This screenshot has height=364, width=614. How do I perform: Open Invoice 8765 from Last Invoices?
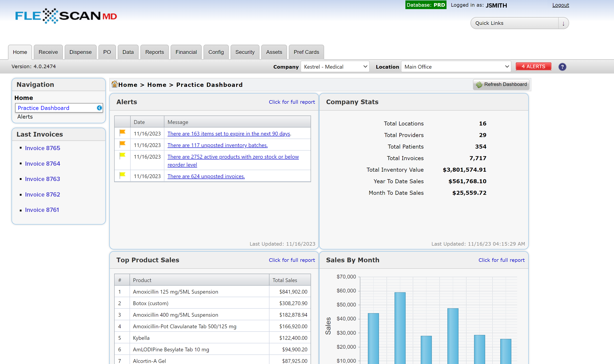click(42, 148)
